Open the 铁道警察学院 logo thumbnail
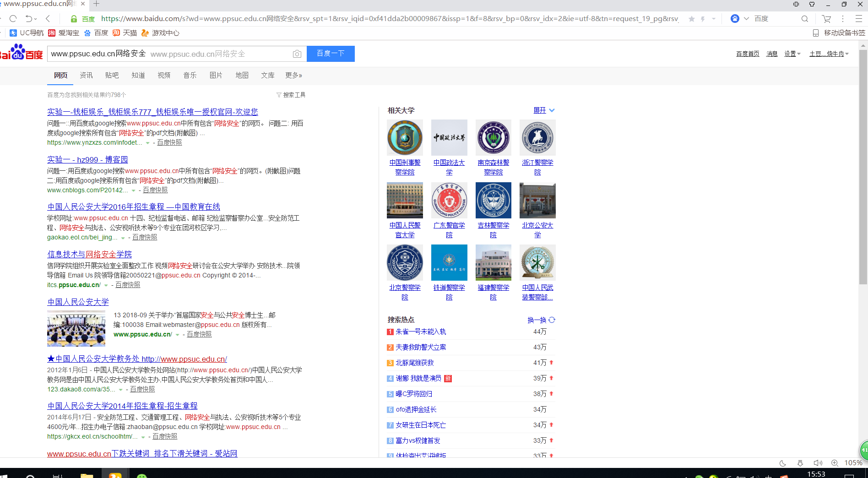The height and width of the screenshot is (478, 868). coord(449,262)
